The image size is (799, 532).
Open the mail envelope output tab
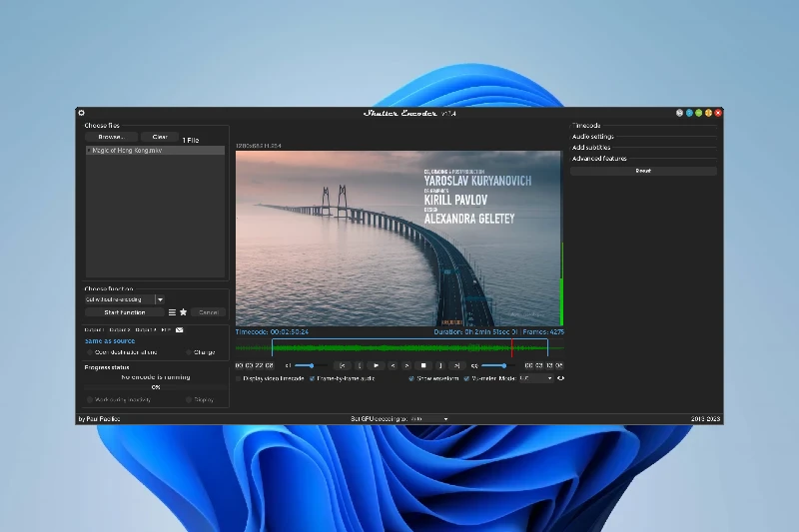click(180, 330)
